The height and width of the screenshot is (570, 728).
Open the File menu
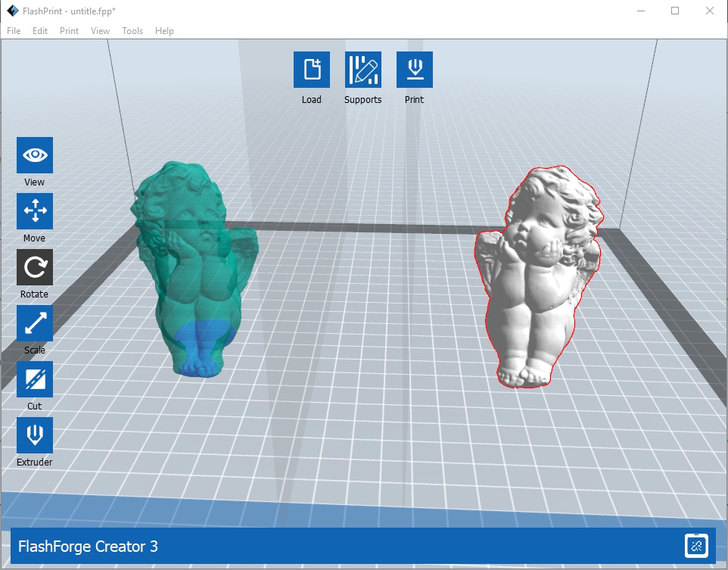point(14,31)
